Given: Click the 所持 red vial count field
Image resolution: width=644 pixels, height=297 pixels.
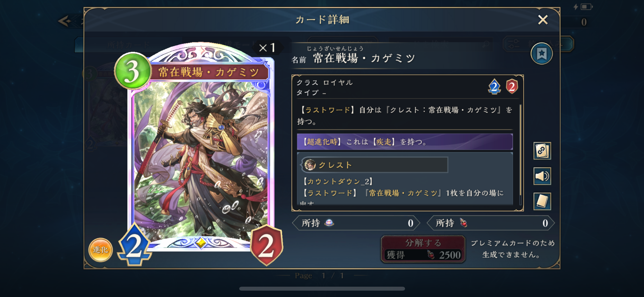Looking at the screenshot, I should coord(491,223).
